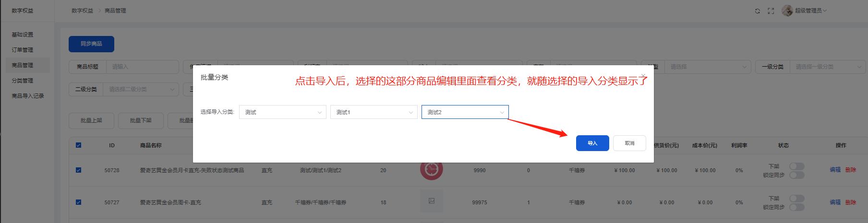This screenshot has height=223, width=868.
Task: Close the 批量分类 dialog with X
Action: (x=643, y=76)
